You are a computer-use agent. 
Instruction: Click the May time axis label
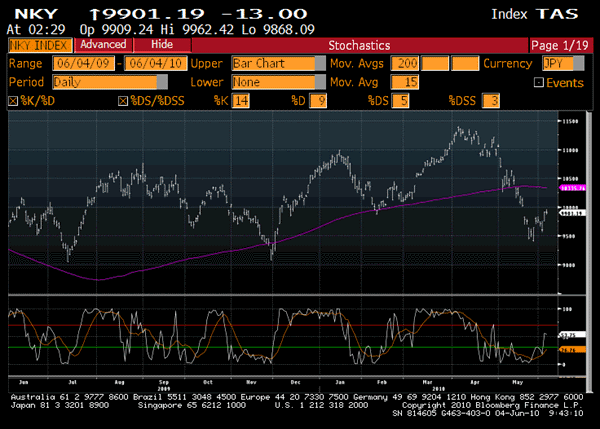(517, 382)
